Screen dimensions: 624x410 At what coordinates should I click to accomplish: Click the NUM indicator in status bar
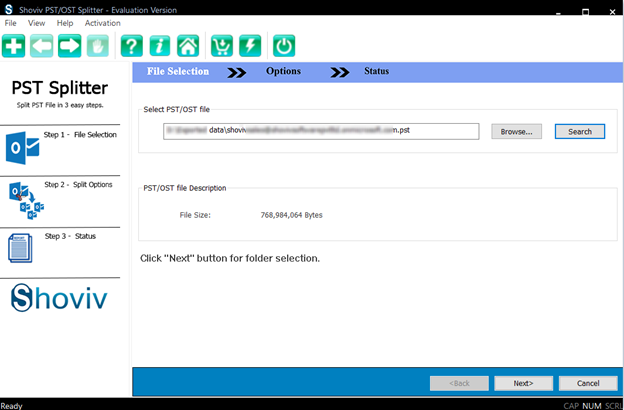click(x=592, y=406)
